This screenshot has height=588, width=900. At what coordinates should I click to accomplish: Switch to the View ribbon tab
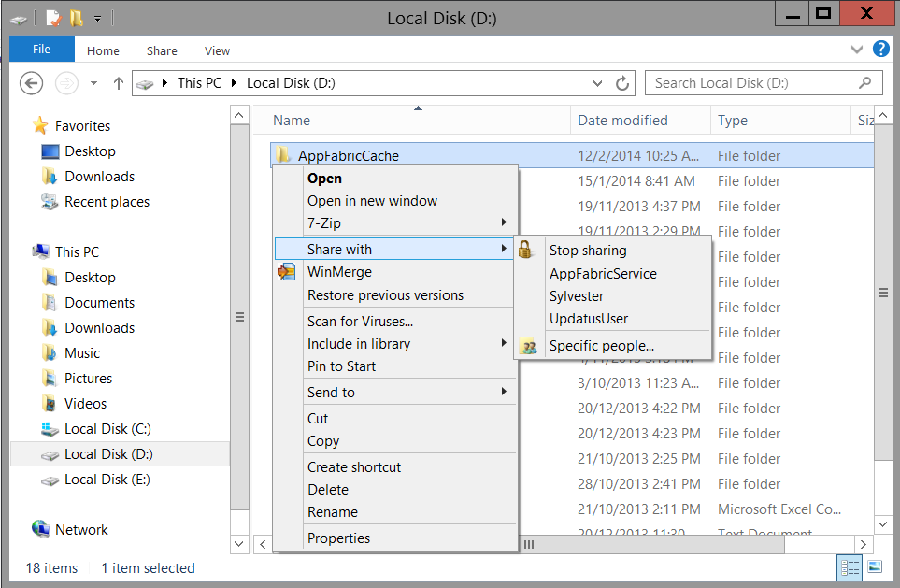click(x=217, y=50)
